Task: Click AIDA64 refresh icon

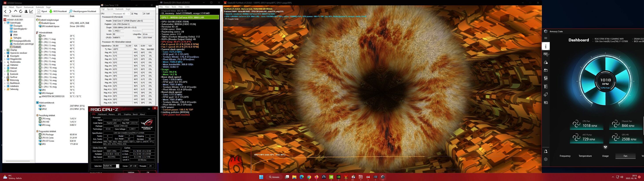Action: (x=21, y=11)
